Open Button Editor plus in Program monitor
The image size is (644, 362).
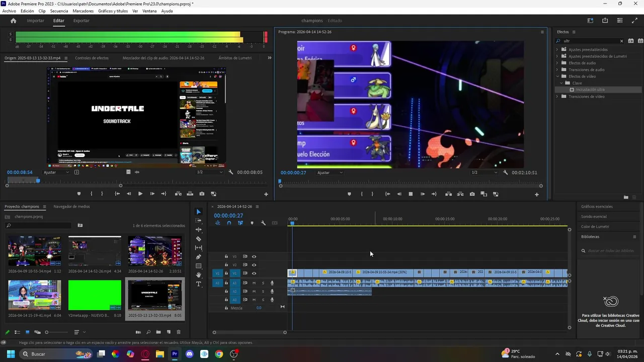pyautogui.click(x=536, y=195)
